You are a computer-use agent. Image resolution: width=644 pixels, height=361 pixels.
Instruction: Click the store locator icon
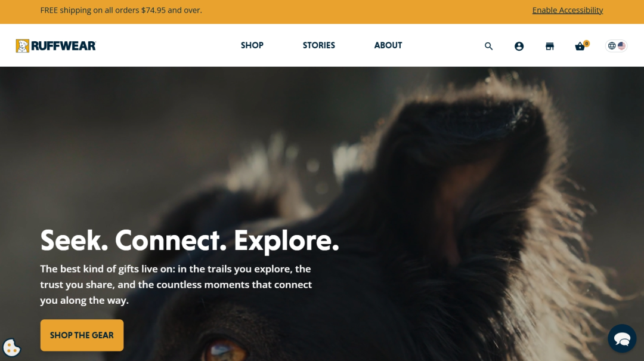click(550, 46)
